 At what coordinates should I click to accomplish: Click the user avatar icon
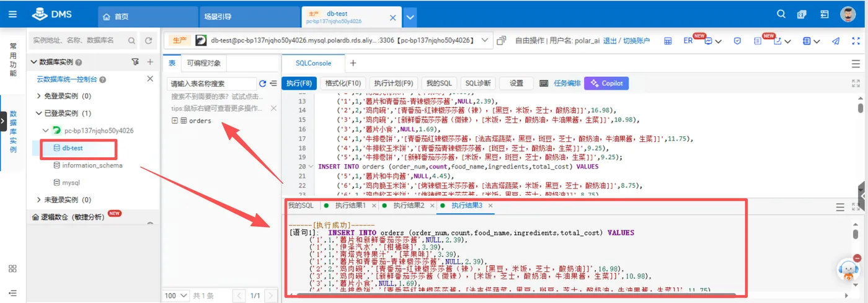point(848,14)
